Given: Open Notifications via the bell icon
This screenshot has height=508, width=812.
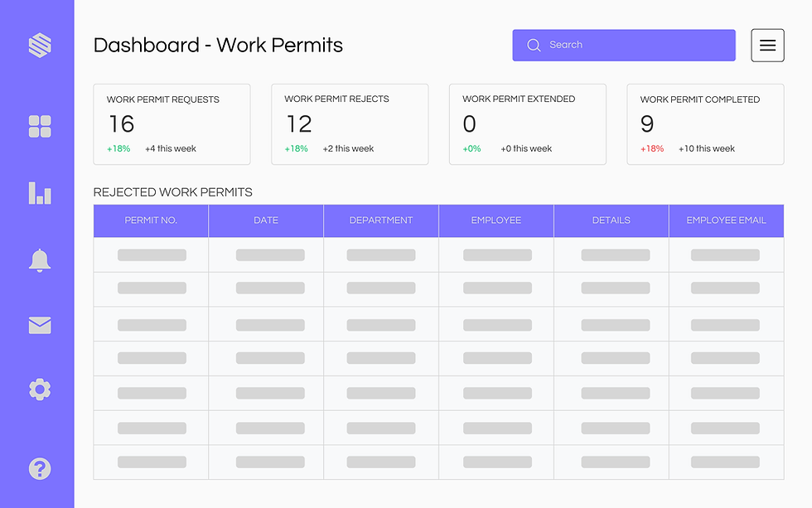Looking at the screenshot, I should [x=37, y=259].
